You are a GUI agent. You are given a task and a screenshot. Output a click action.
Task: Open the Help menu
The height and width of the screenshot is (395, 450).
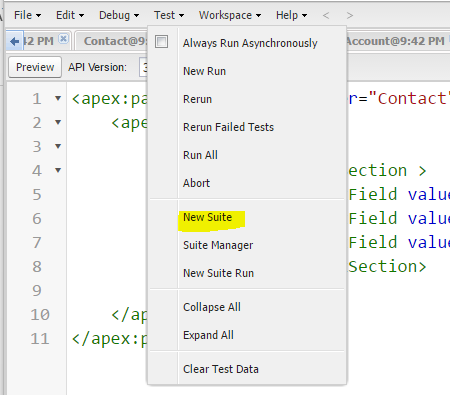tap(291, 15)
